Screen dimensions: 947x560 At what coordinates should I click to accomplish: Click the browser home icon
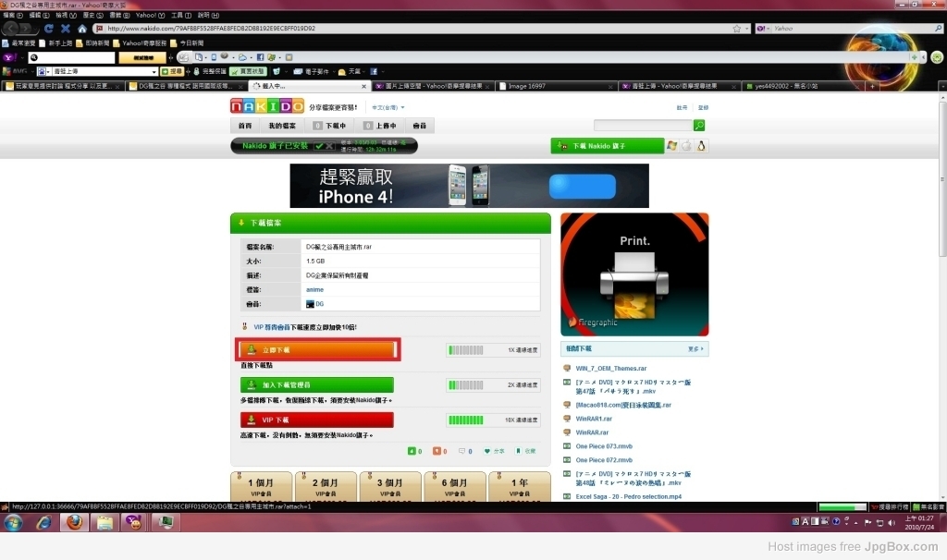[82, 29]
